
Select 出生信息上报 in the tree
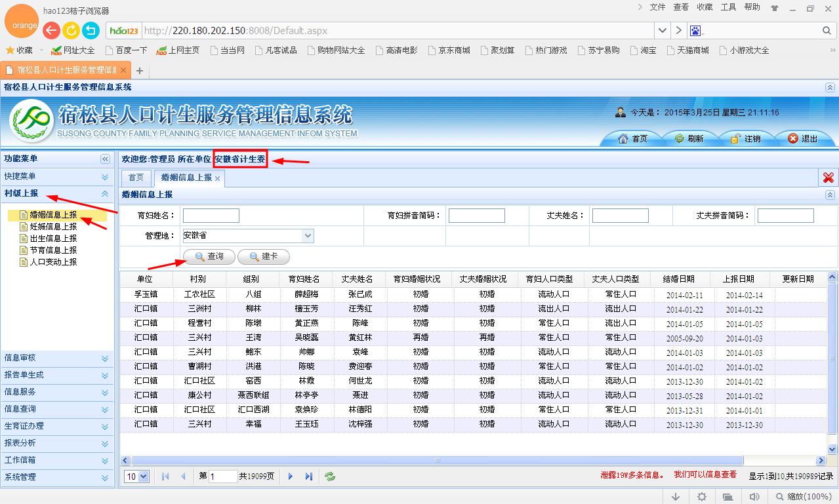53,239
